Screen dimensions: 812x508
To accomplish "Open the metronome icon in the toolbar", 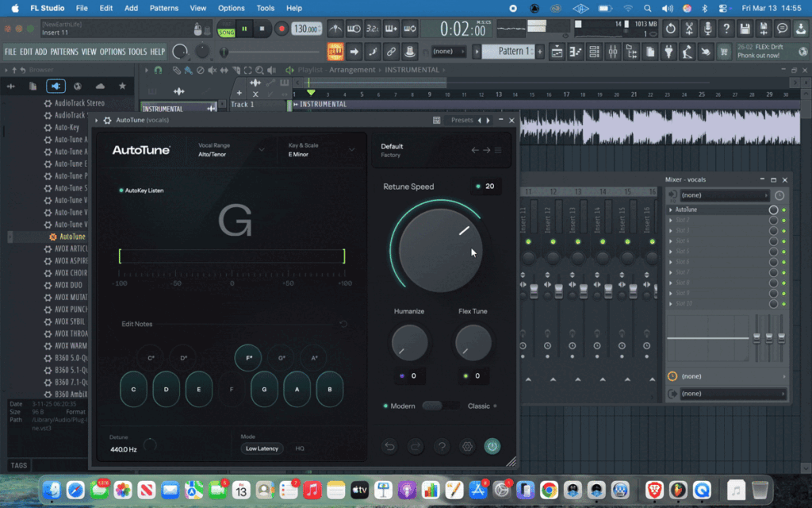I will point(335,29).
